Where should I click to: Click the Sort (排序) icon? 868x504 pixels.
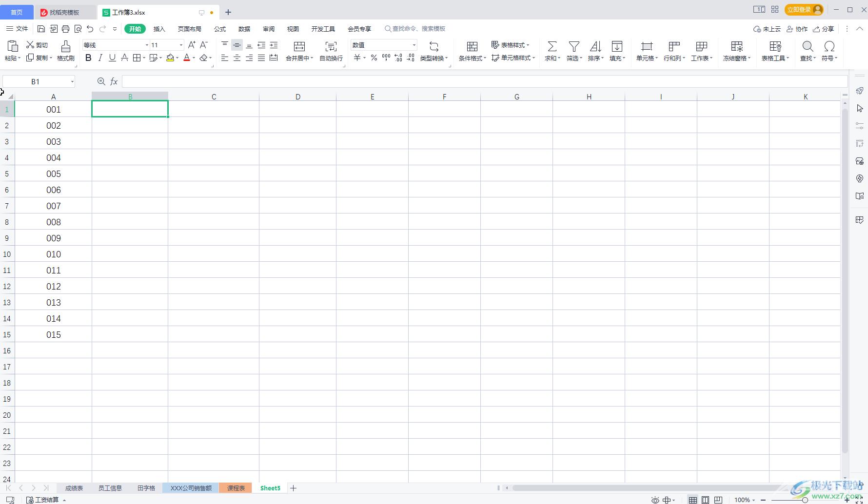(x=595, y=46)
